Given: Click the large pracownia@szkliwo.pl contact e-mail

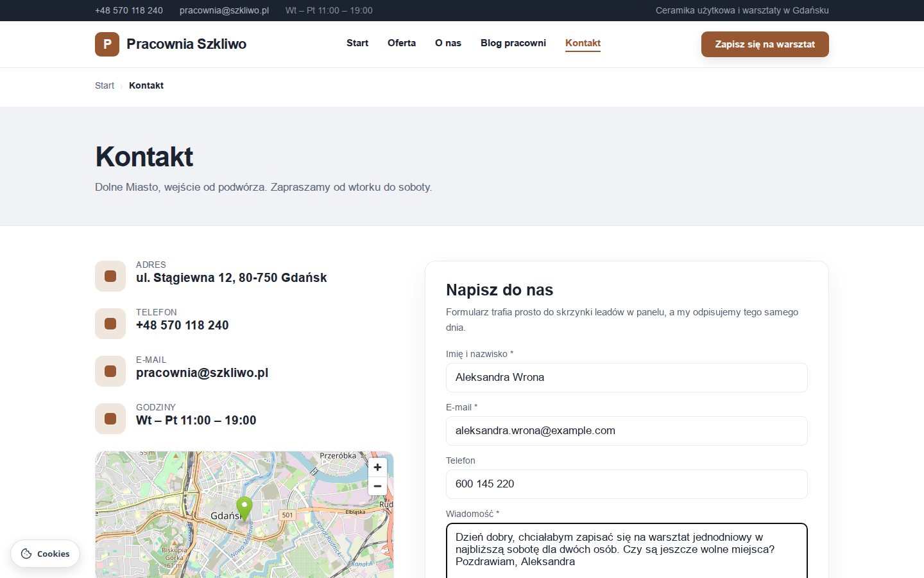Looking at the screenshot, I should tap(202, 373).
